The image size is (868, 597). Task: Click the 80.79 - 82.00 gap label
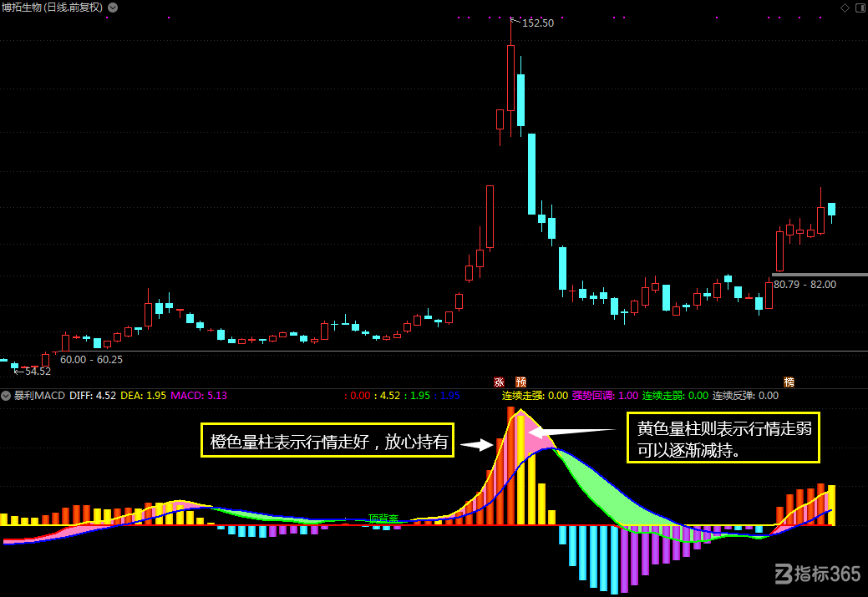click(x=805, y=285)
